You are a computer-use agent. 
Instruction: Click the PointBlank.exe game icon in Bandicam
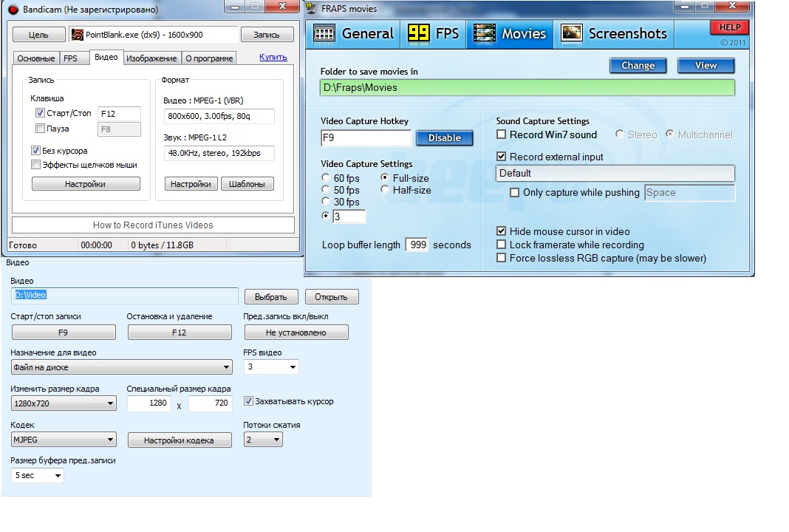tap(78, 35)
